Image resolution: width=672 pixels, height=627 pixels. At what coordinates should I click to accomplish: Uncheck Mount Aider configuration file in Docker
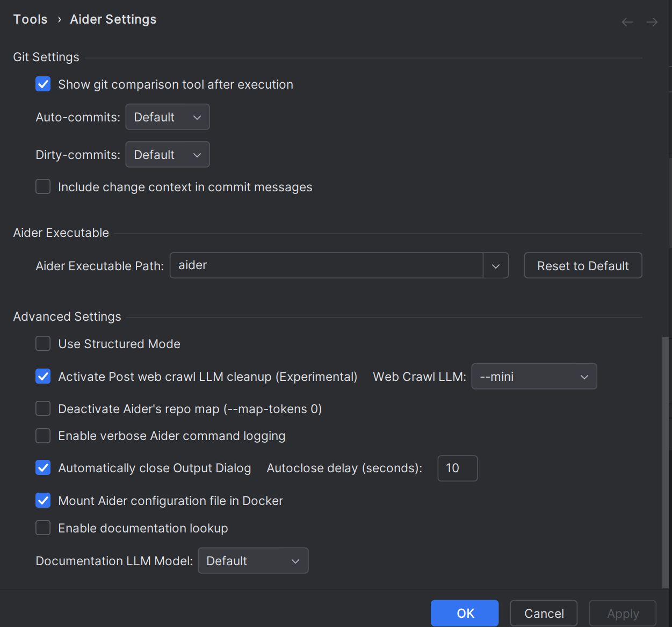coord(43,500)
